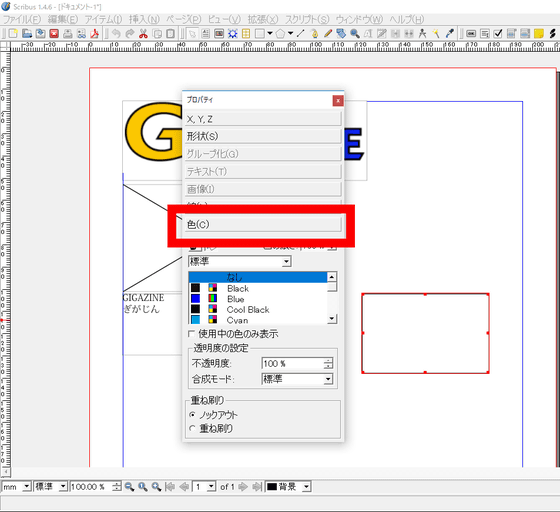The height and width of the screenshot is (512, 560).
Task: Insert a PDF push button
Action: click(x=471, y=34)
